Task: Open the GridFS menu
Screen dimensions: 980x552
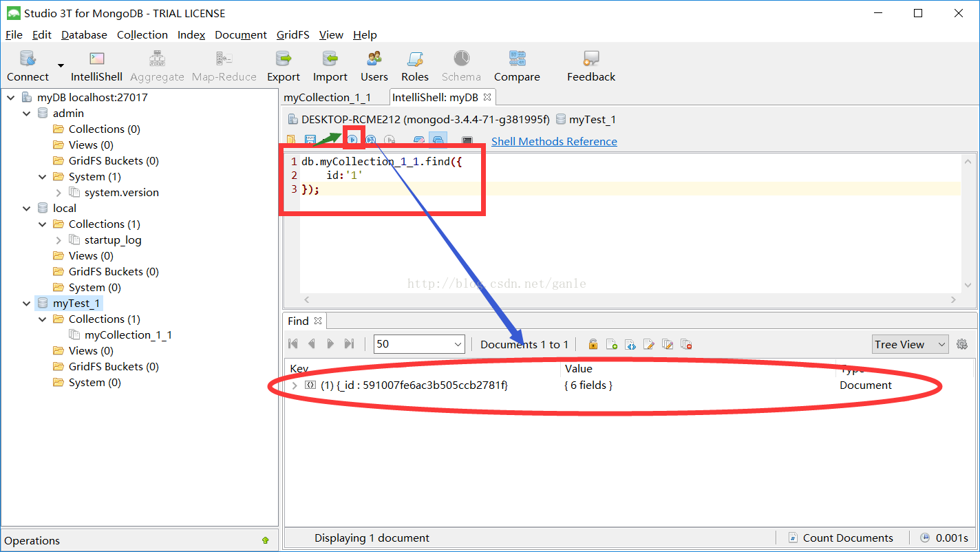Action: (293, 34)
